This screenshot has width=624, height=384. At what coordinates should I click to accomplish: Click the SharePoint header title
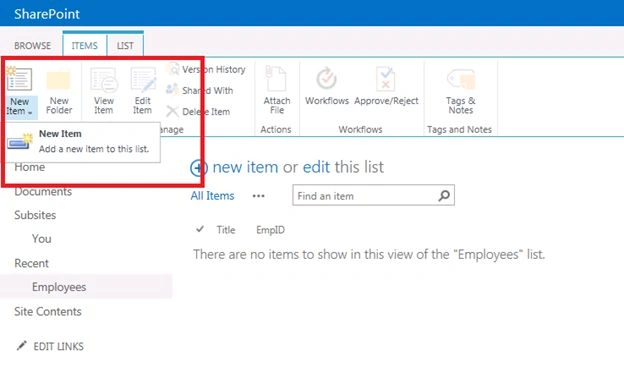(47, 14)
